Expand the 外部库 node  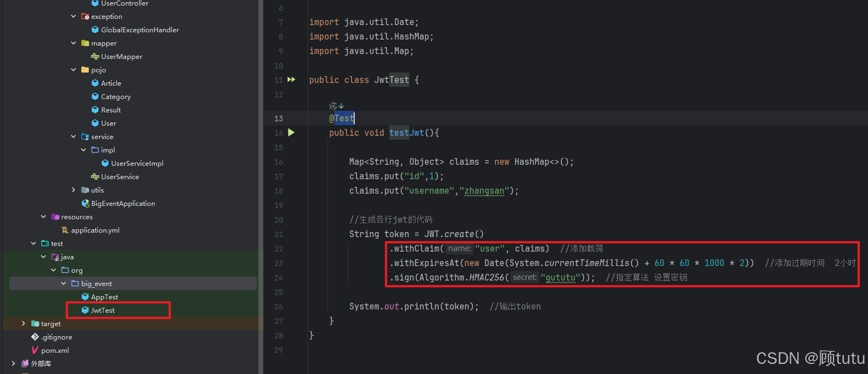pyautogui.click(x=13, y=363)
